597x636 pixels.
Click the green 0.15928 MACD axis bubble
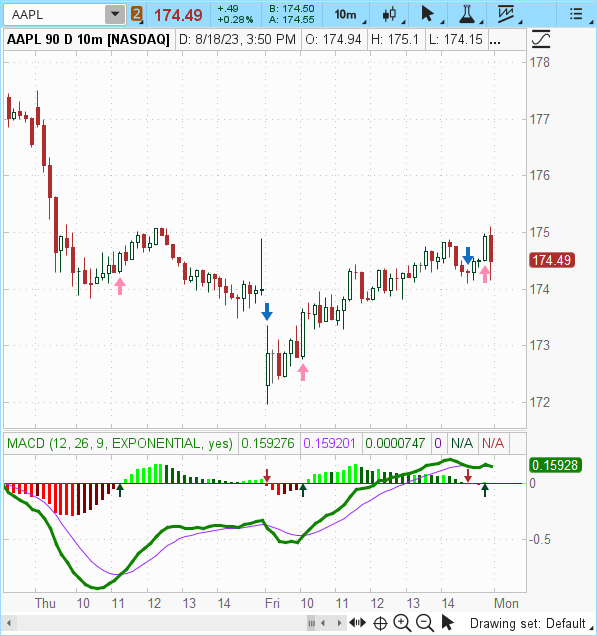(555, 465)
